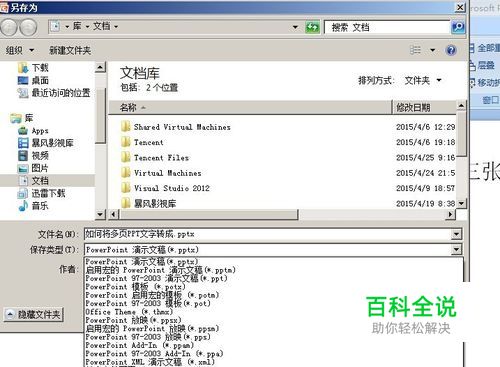This screenshot has width=500, height=367.
Task: Choose PowerPoint 97-2003 演示文稿 (*.ppt)
Action: click(x=156, y=278)
